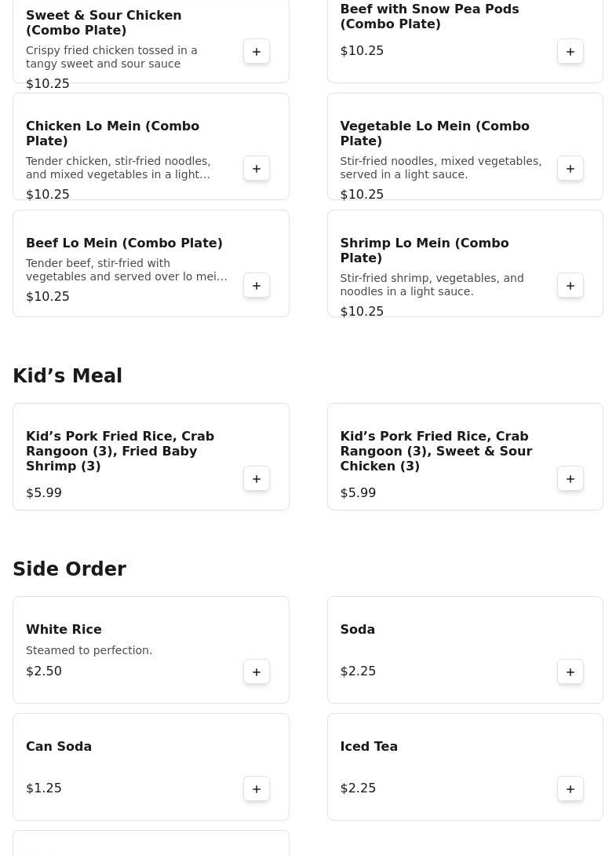Add White Rice side order
This screenshot has height=856, width=616.
tap(257, 672)
